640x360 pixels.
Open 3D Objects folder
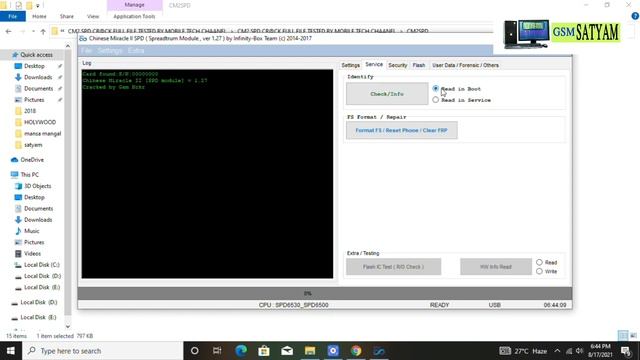coord(38,186)
